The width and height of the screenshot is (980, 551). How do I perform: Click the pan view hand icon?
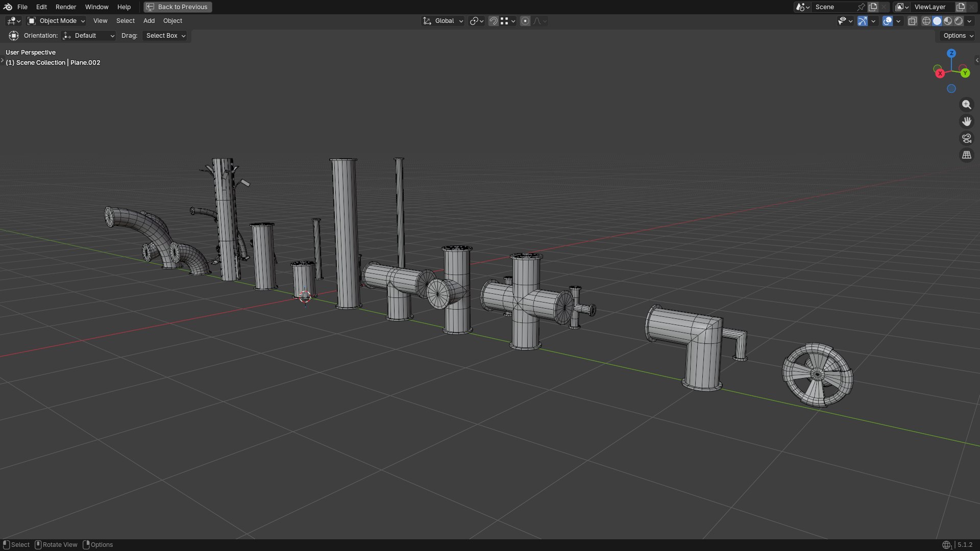tap(967, 121)
